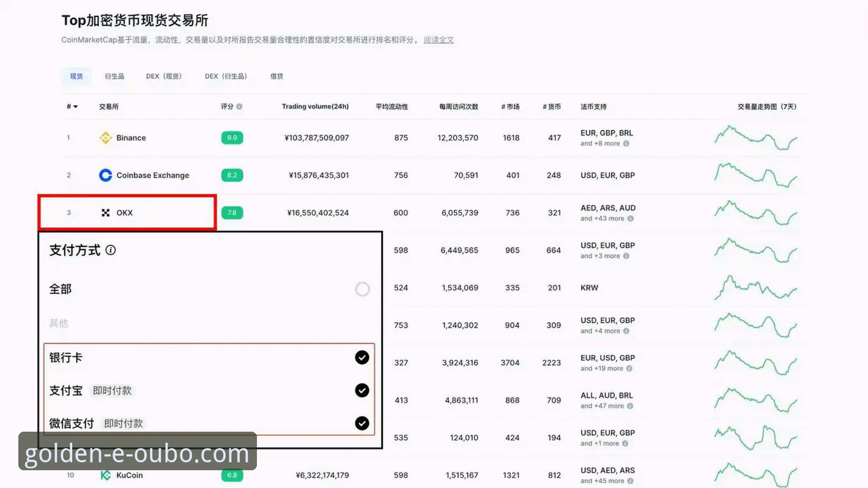Click the Binance logo icon
The image size is (868, 488).
(x=105, y=138)
